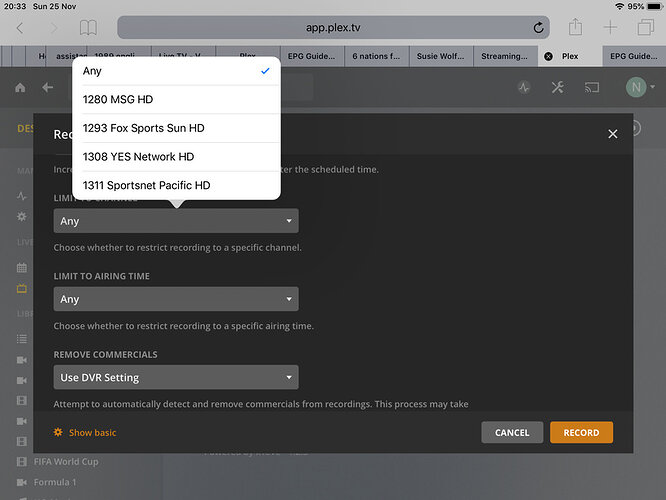Open Safari share sheet icon
The image size is (666, 500).
pos(576,27)
